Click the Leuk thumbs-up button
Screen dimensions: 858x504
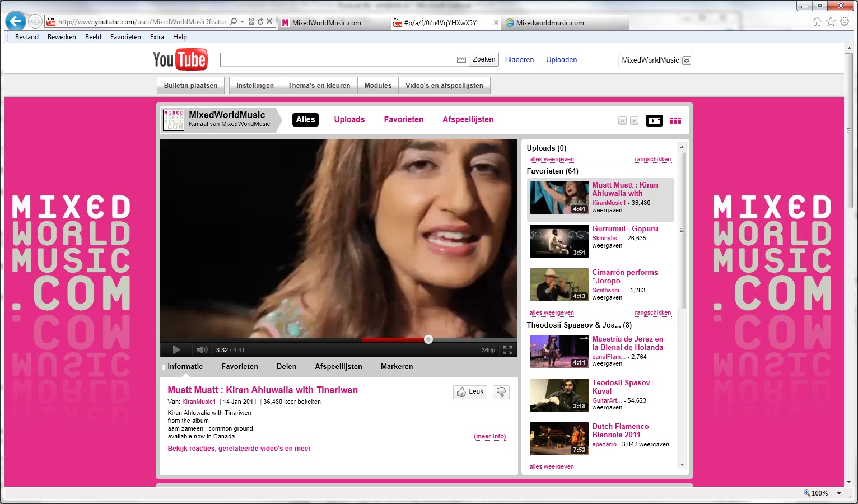(470, 392)
